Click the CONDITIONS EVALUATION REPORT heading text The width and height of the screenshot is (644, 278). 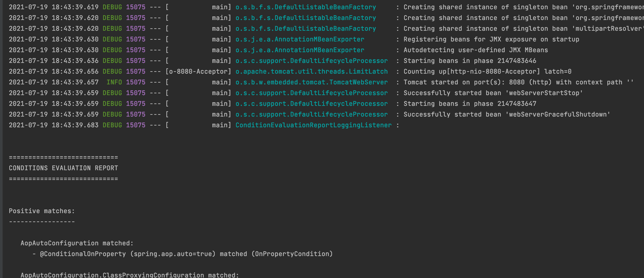coord(63,168)
